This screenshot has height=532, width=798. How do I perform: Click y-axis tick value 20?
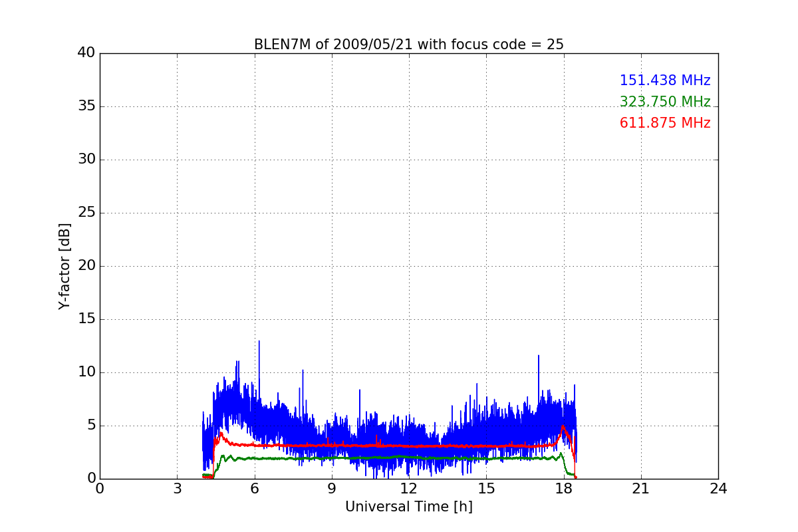point(86,266)
